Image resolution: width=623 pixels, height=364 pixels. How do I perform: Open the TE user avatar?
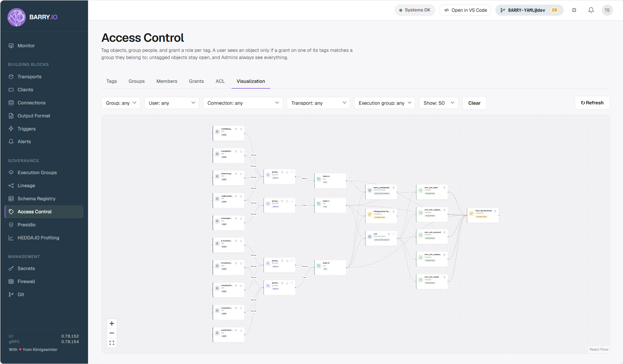click(607, 10)
